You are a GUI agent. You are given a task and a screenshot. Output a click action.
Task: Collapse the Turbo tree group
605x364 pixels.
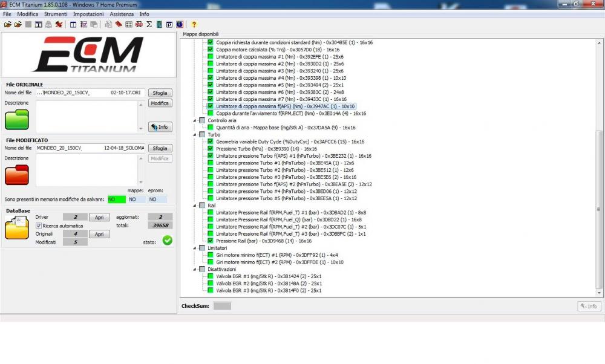tap(195, 134)
